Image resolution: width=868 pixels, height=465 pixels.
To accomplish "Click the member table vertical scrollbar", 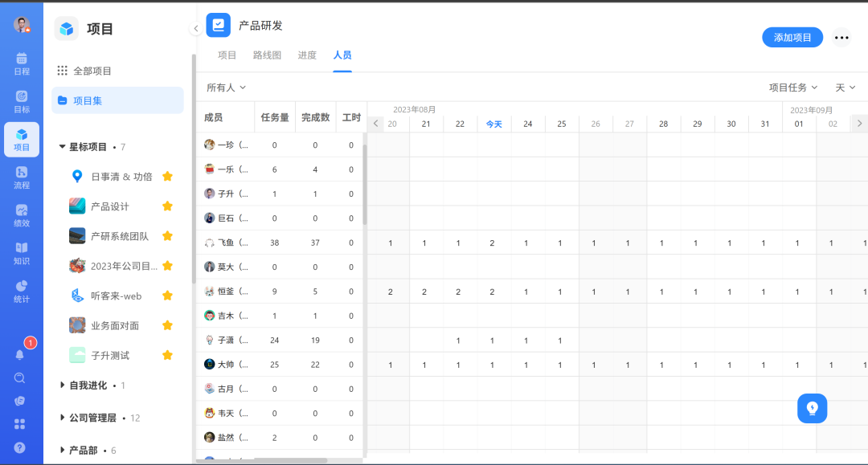I will pos(365,184).
